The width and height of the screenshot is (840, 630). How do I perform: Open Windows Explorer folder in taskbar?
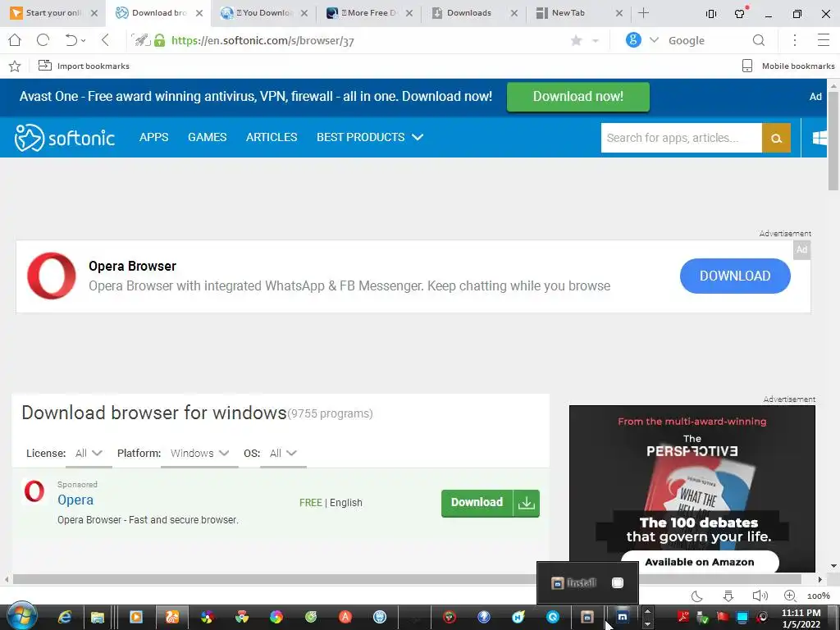pyautogui.click(x=97, y=617)
